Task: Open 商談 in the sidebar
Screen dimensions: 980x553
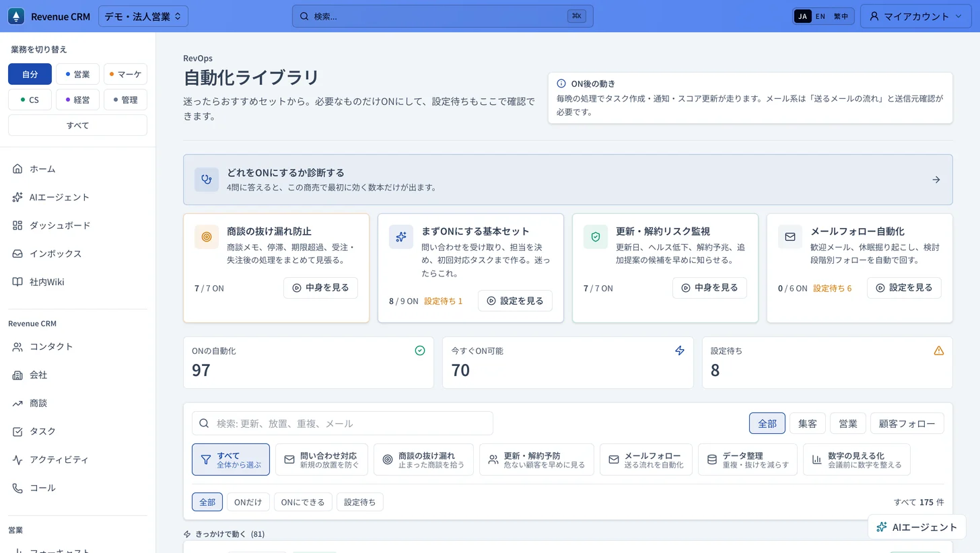Action: coord(77,403)
